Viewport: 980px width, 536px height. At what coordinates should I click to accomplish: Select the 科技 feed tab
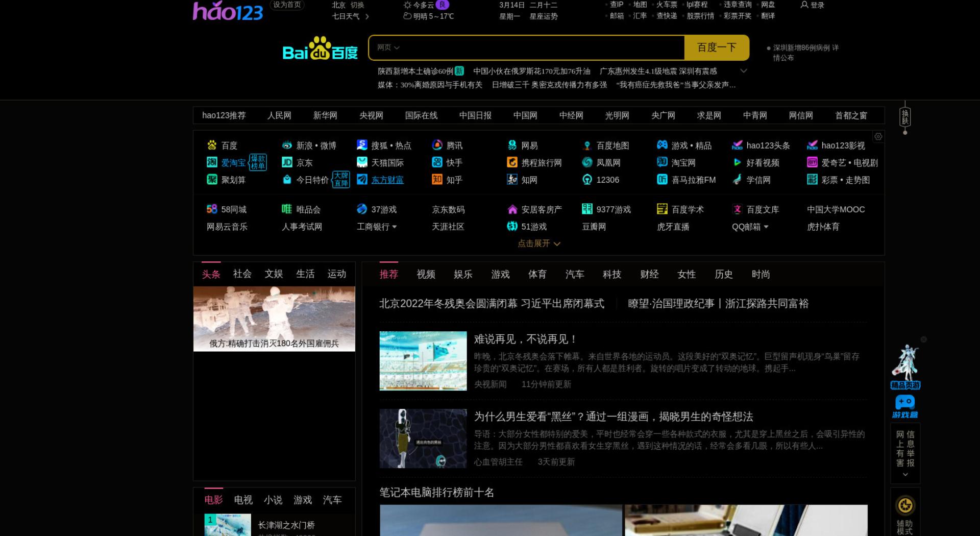[x=612, y=274]
